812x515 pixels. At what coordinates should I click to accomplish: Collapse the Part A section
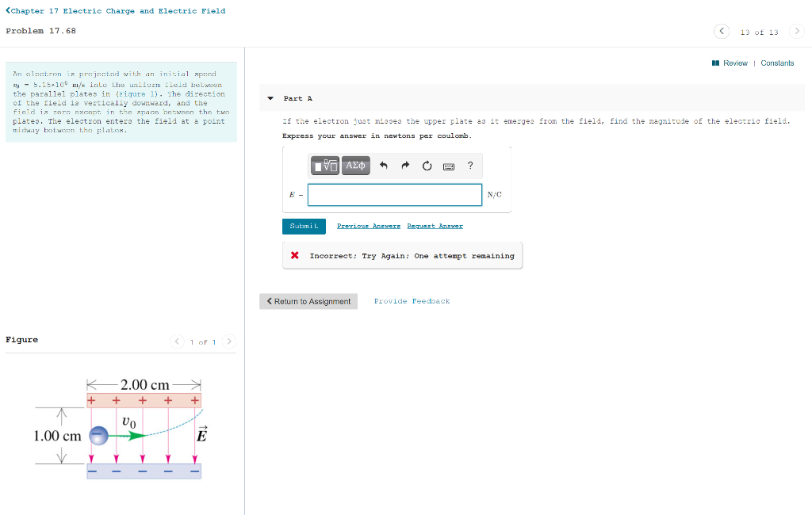pos(272,98)
